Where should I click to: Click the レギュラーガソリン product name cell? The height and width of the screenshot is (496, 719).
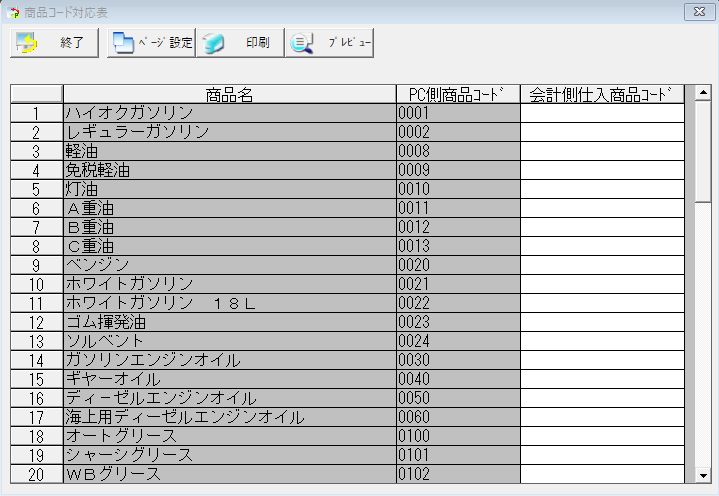click(x=229, y=132)
